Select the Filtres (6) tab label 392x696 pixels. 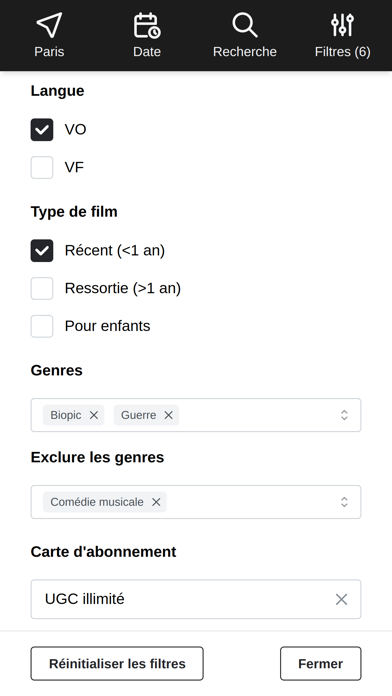(x=342, y=52)
